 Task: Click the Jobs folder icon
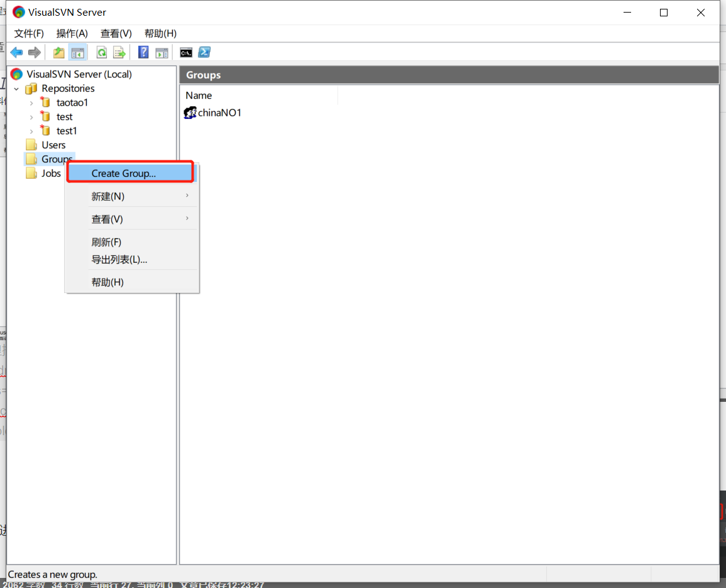tap(31, 174)
